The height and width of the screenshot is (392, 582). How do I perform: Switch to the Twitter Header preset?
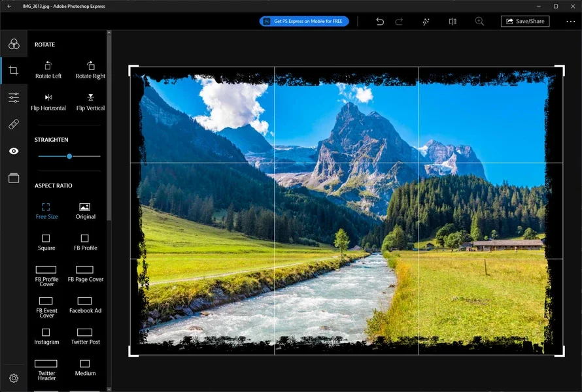[x=46, y=368]
